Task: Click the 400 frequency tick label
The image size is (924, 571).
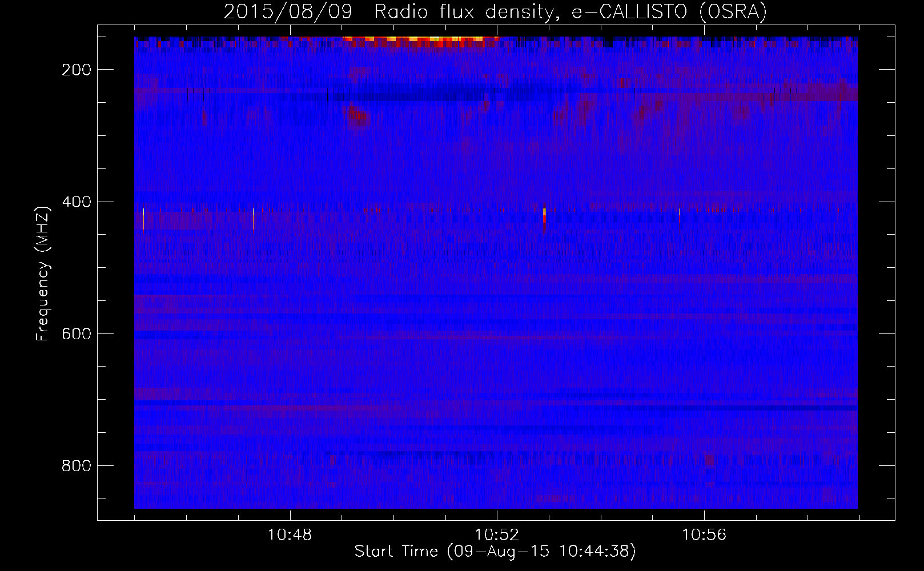Action: click(76, 202)
